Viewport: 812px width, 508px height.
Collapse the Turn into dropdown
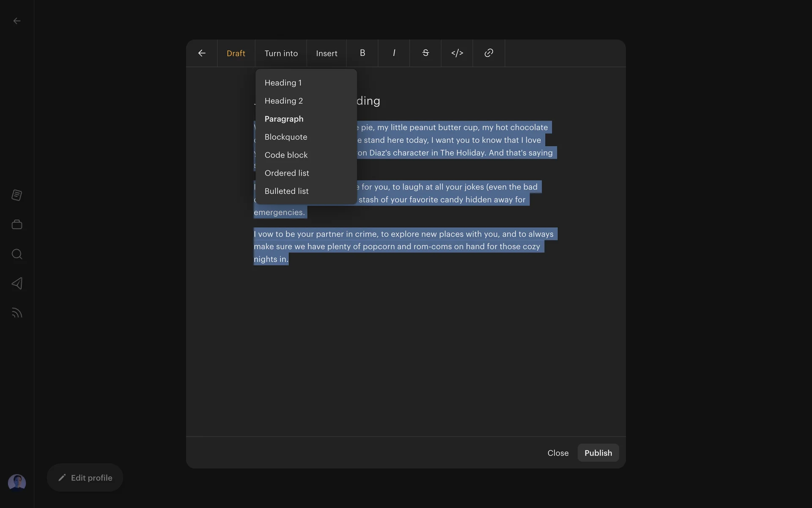[281, 53]
